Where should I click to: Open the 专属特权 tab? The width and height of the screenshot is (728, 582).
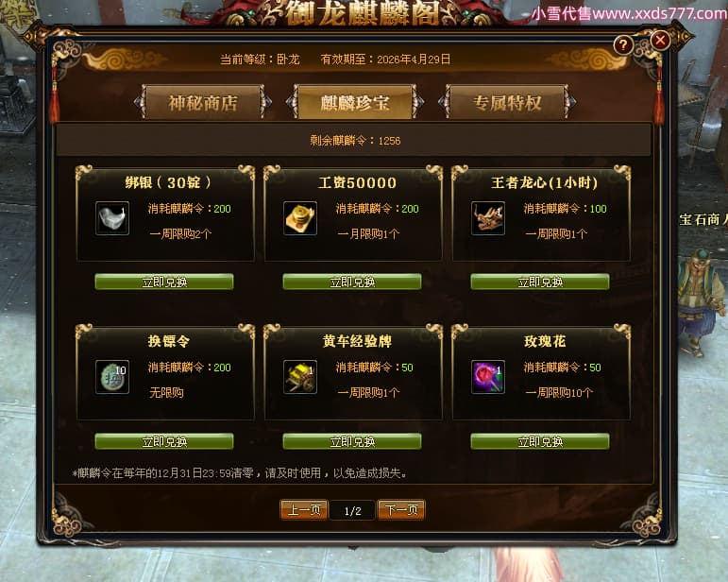(x=507, y=102)
